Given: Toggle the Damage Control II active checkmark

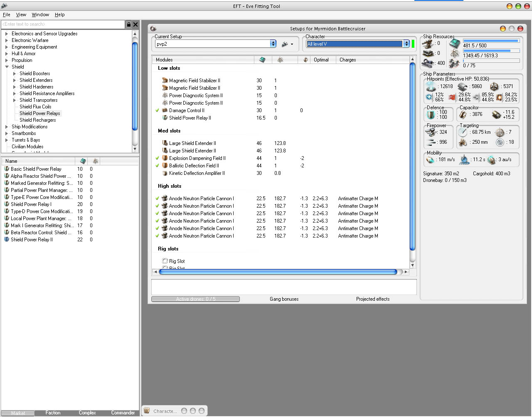Looking at the screenshot, I should (x=158, y=110).
